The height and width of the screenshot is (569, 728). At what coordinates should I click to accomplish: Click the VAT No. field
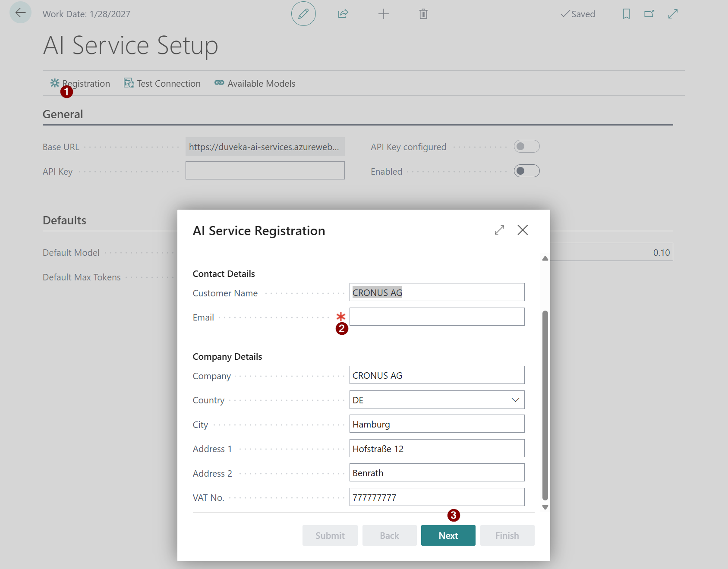[x=437, y=497]
